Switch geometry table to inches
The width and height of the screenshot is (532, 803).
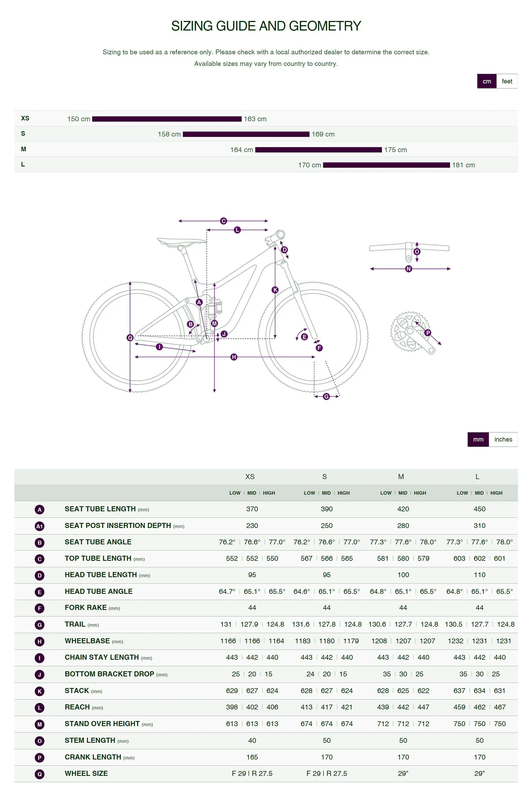(x=503, y=439)
